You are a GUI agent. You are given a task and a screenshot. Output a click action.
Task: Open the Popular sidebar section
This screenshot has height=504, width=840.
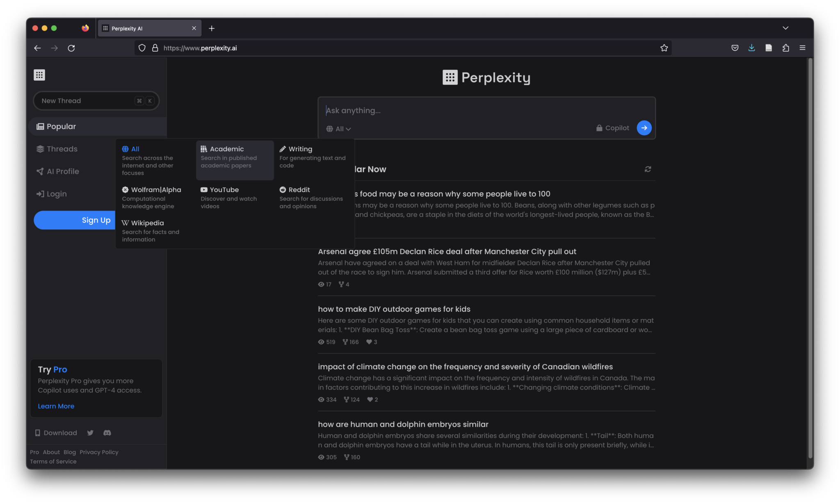pos(98,126)
